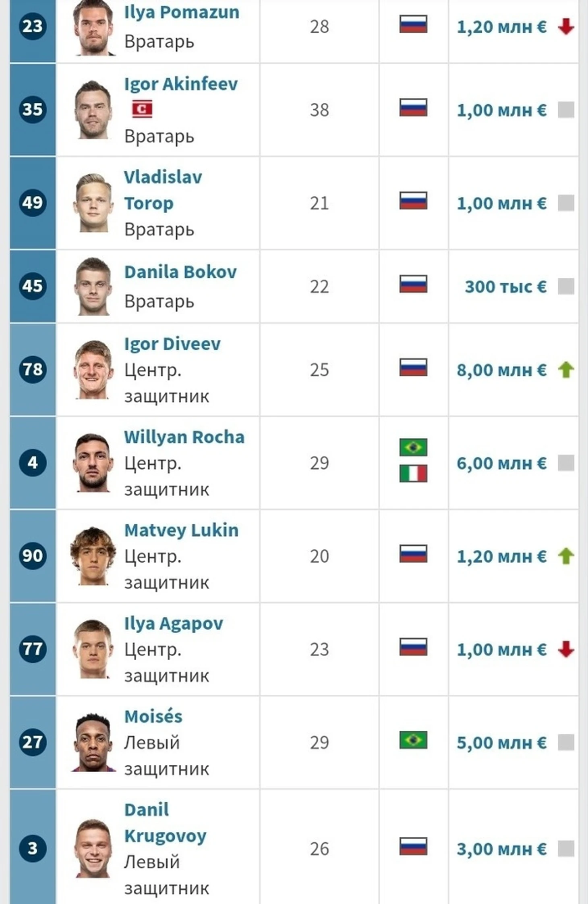Viewport: 588px width, 904px height.
Task: Click the green up arrow next to Matvey Lukin's value
Action: click(x=566, y=556)
